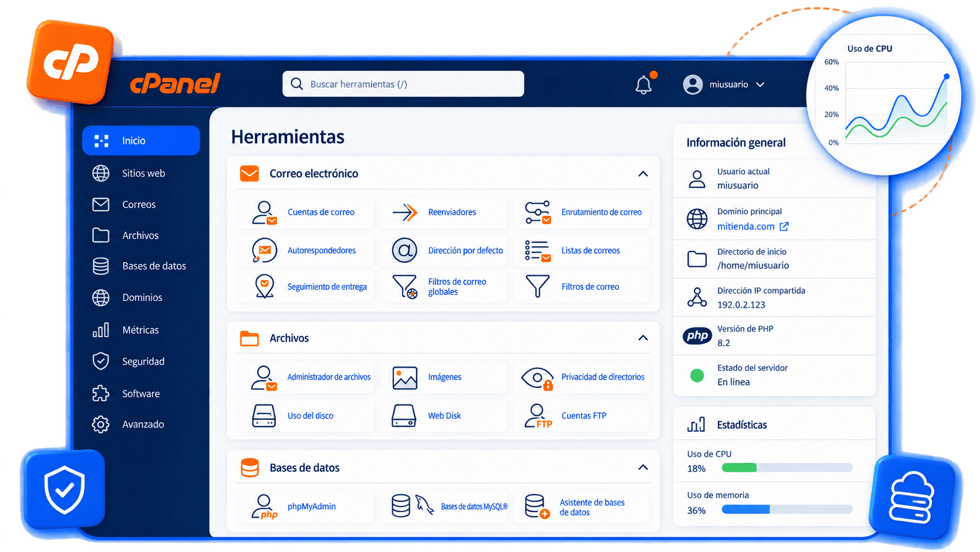
Task: Open Enrutamiento de correo icon
Action: (x=537, y=212)
